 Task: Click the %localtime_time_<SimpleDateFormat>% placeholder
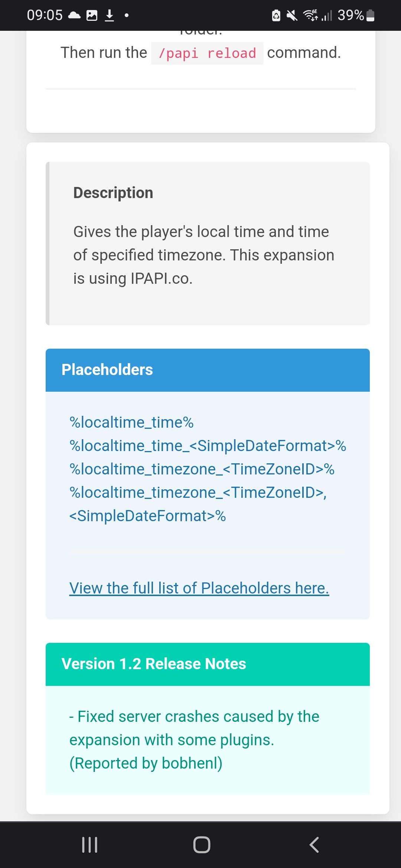click(x=208, y=446)
